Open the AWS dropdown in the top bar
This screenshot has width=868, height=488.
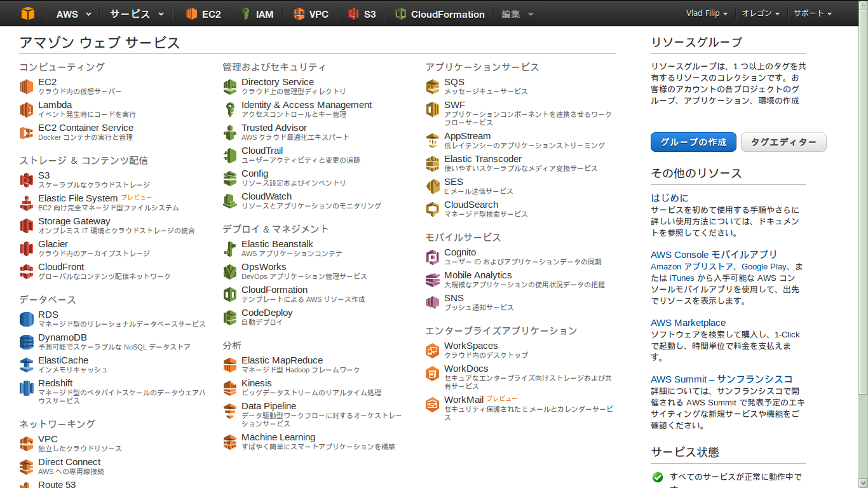pyautogui.click(x=73, y=14)
